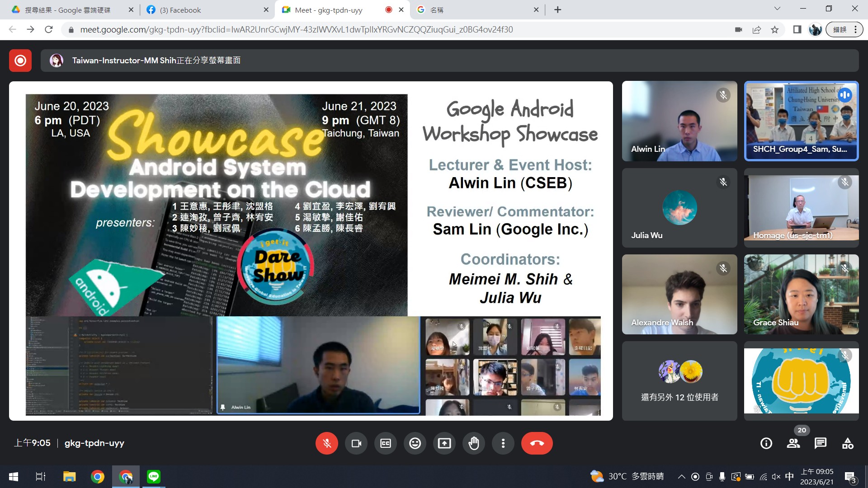This screenshot has height=488, width=868.
Task: Close the Facebook tab
Action: 266,10
